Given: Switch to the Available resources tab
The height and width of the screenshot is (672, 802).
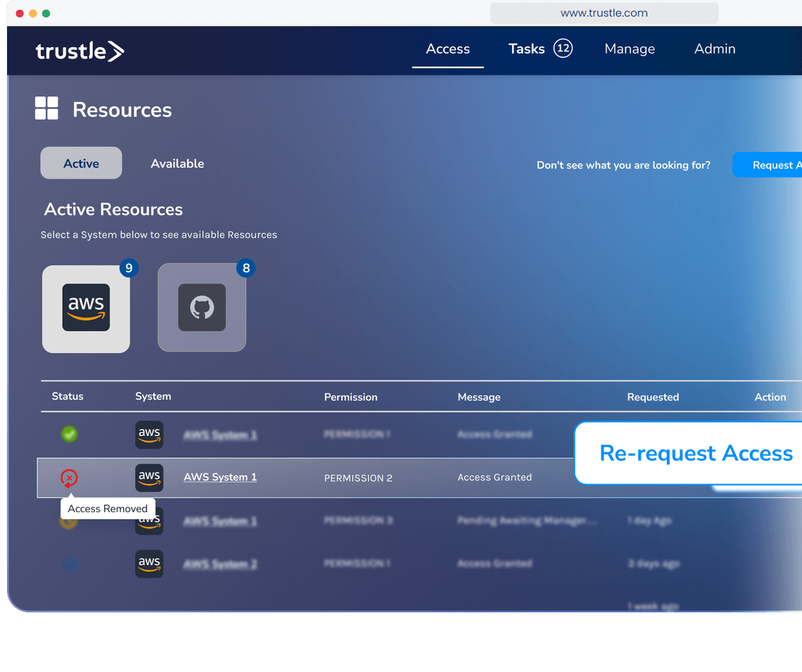Looking at the screenshot, I should (x=177, y=164).
